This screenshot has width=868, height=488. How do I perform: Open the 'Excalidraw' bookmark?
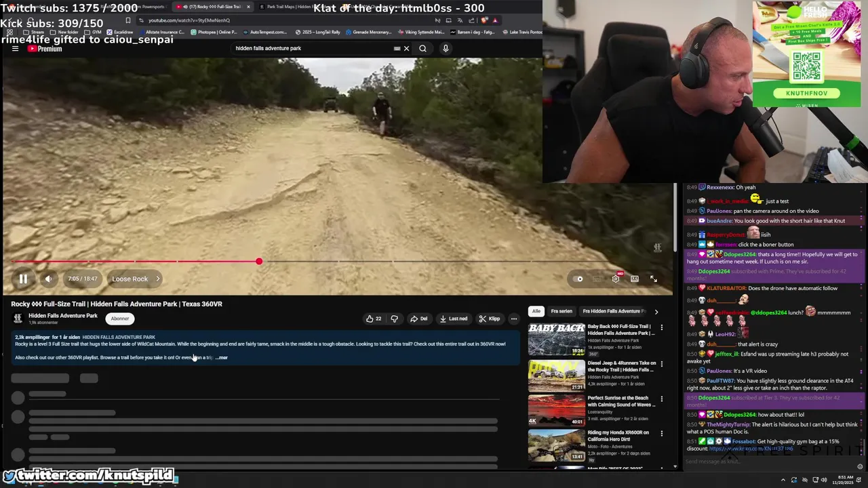point(120,32)
